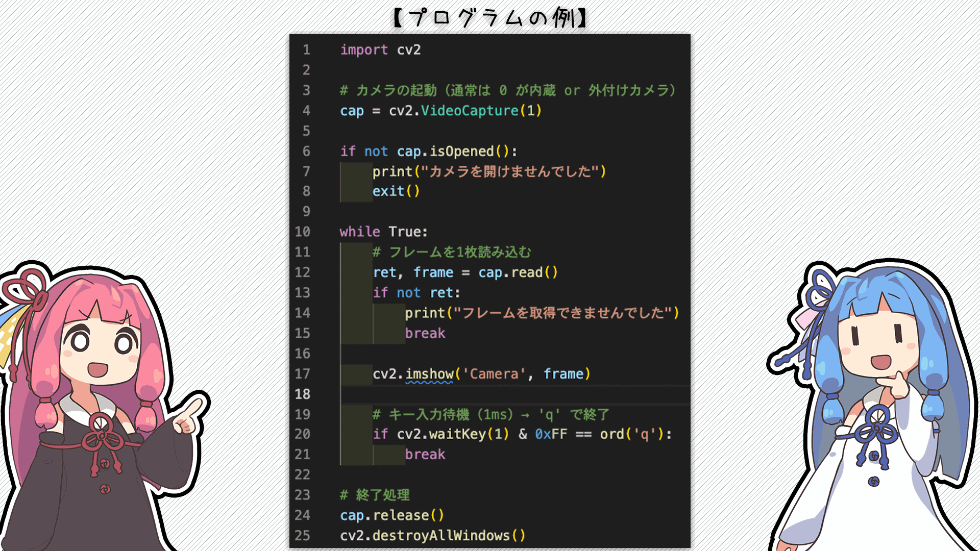
Task: Click the 'cv2.destroyAllWindows()' line
Action: click(433, 536)
